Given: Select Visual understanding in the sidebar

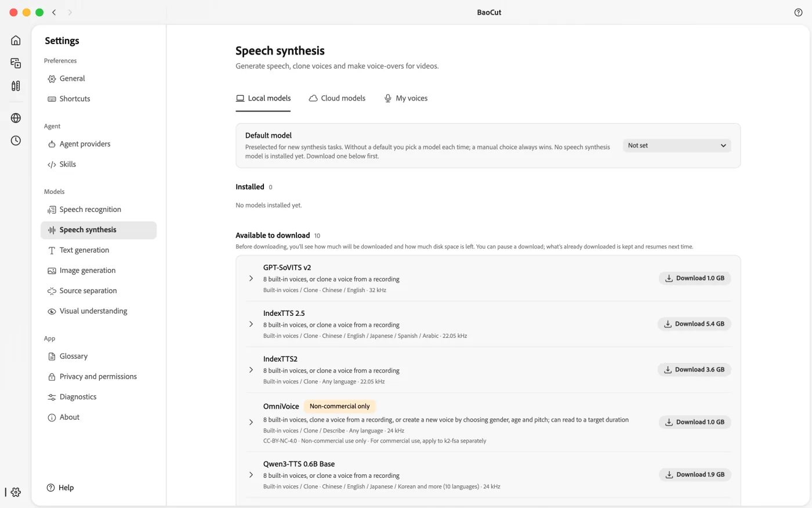Looking at the screenshot, I should pyautogui.click(x=99, y=311).
